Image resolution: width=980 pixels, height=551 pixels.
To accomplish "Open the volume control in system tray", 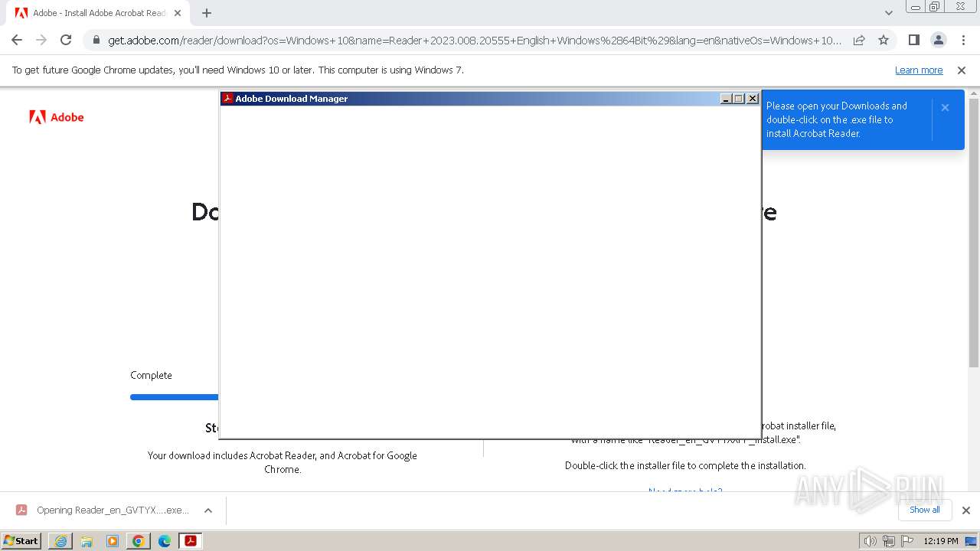I will click(871, 541).
